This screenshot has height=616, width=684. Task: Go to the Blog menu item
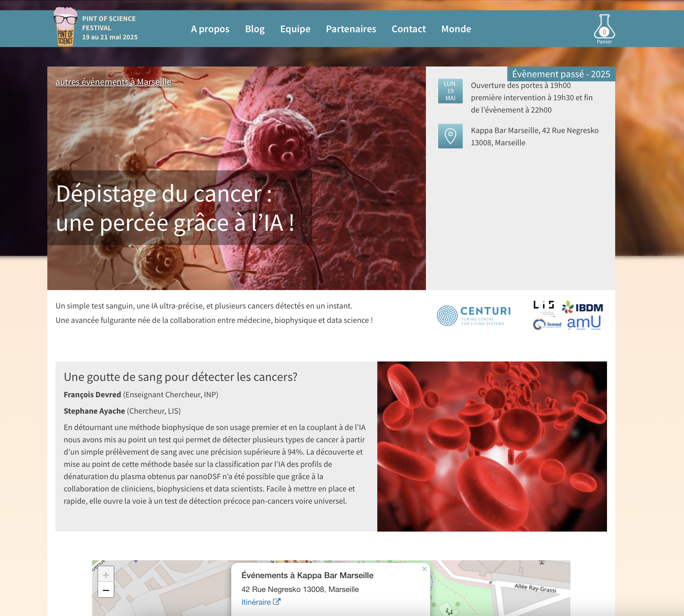(255, 29)
